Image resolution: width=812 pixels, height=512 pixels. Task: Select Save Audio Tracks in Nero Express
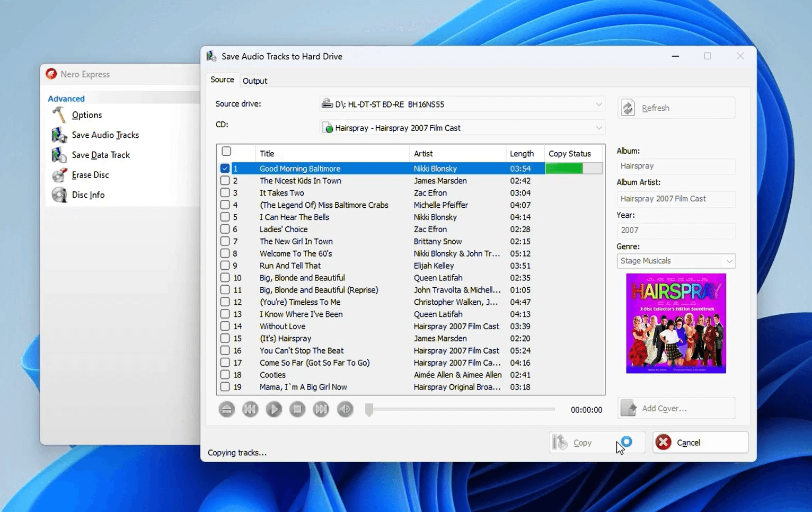click(x=105, y=135)
